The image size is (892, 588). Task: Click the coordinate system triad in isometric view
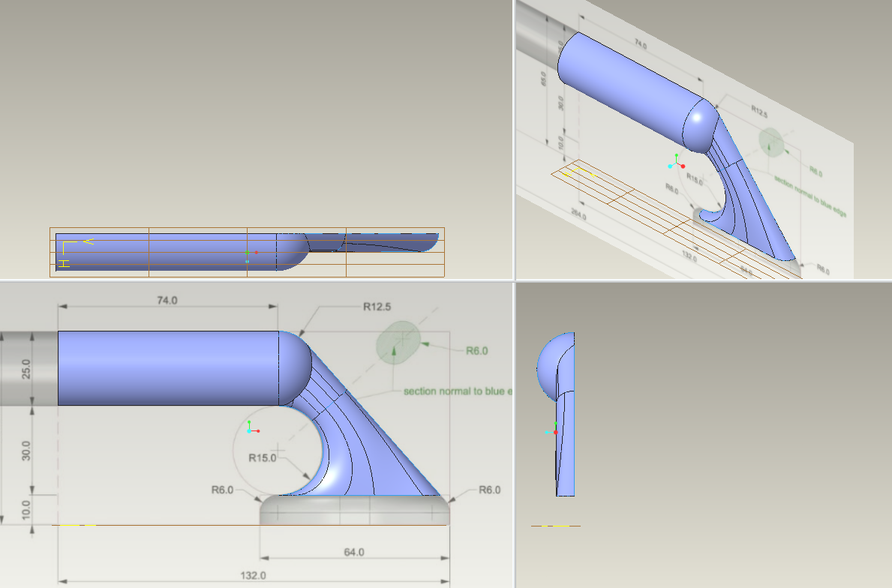(675, 163)
